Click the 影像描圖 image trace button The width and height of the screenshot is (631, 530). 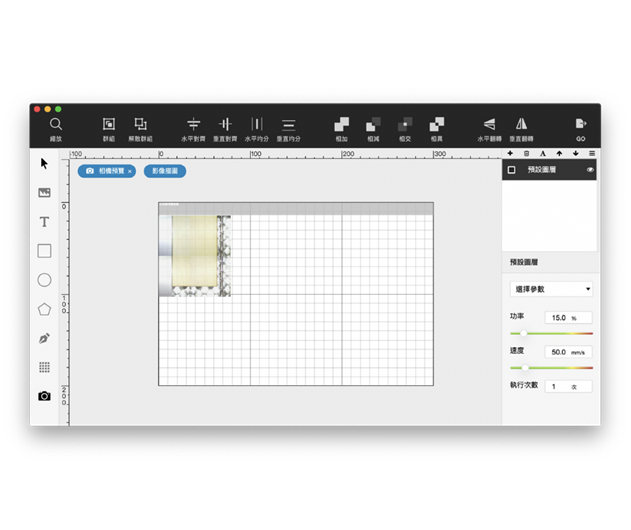coord(164,172)
